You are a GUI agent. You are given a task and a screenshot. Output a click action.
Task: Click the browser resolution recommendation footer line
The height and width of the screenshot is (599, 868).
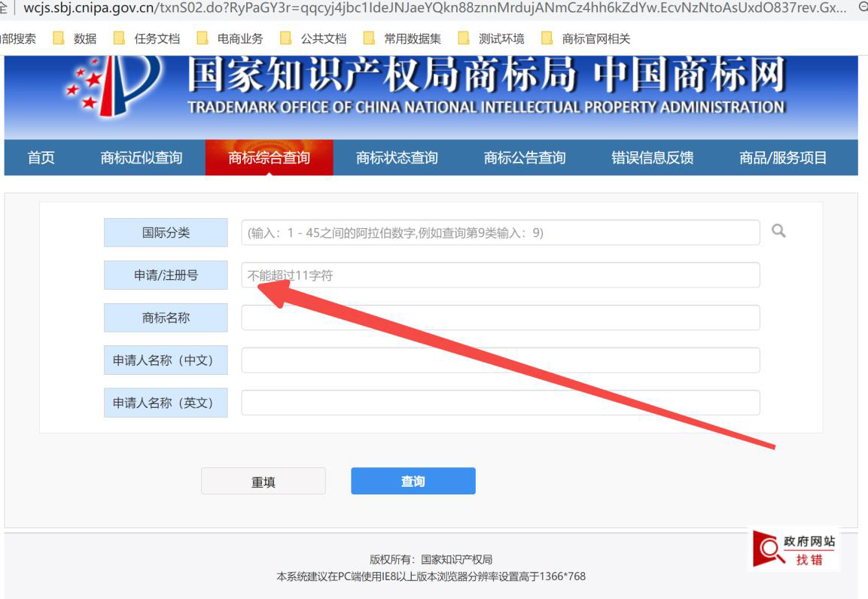pyautogui.click(x=431, y=576)
